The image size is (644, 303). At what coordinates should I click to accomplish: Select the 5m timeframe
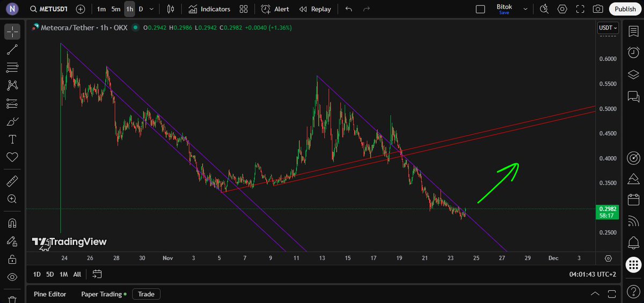click(116, 9)
